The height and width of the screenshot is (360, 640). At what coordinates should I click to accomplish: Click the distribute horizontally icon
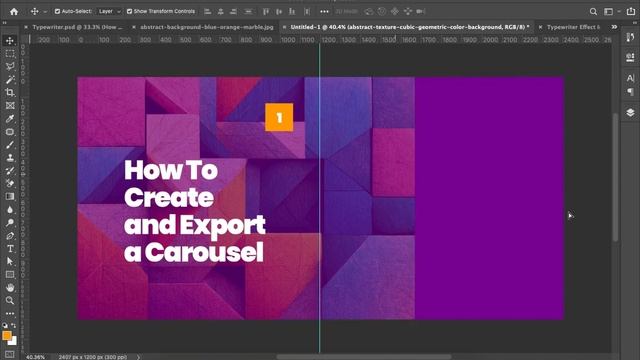click(307, 11)
